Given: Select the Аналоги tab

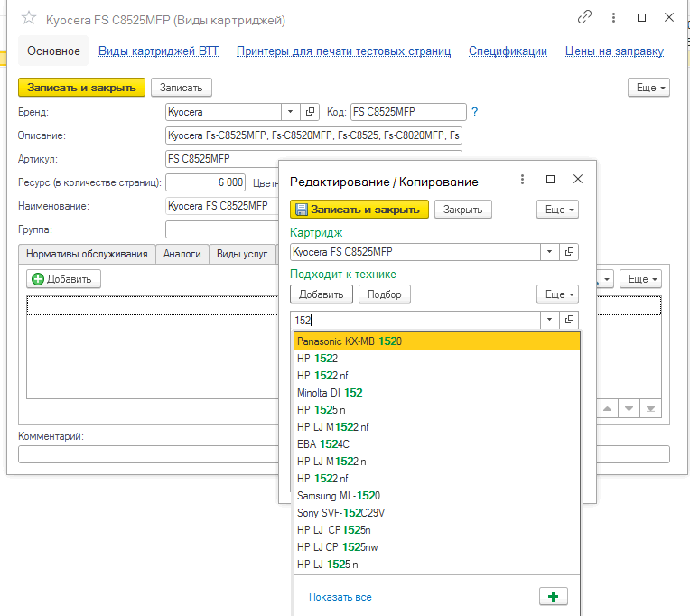Looking at the screenshot, I should [x=182, y=254].
